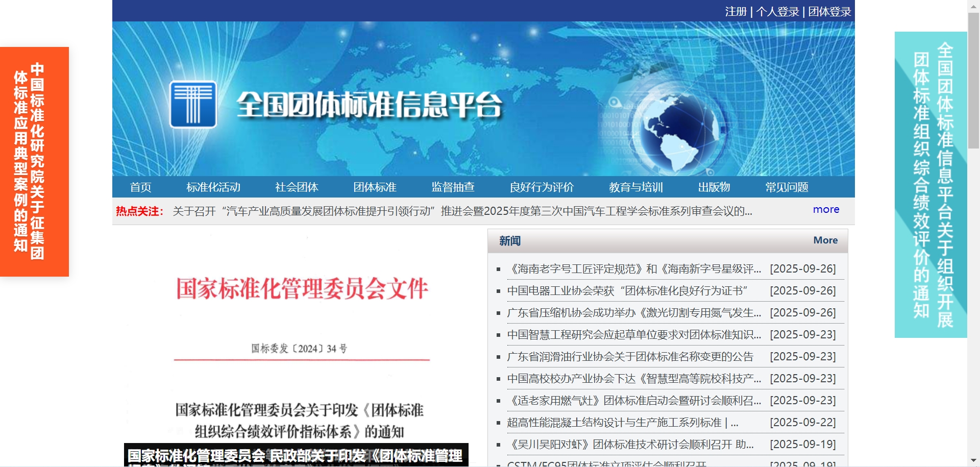Open the 标准化活动 menu item
Viewport: 980px width, 467px height.
(213, 187)
